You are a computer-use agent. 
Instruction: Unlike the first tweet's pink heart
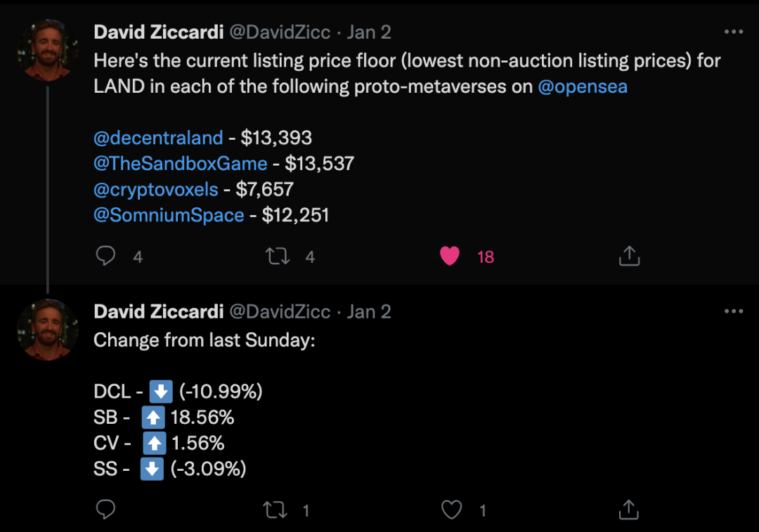pyautogui.click(x=450, y=257)
